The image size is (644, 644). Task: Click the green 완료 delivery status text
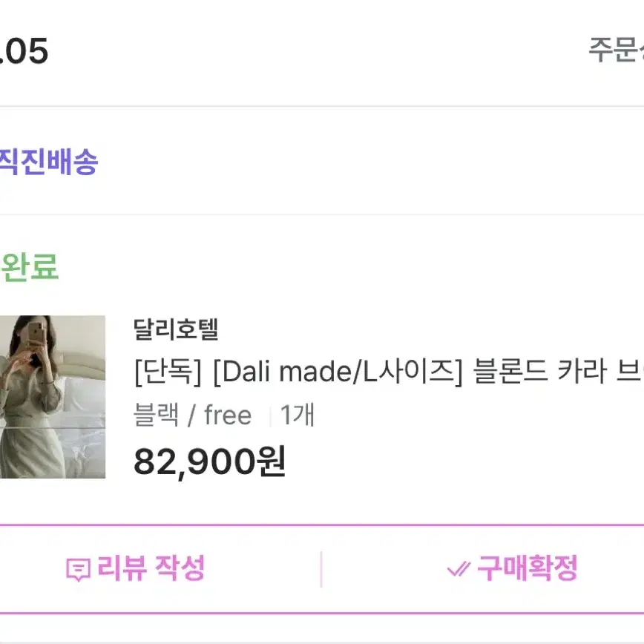pos(30,267)
